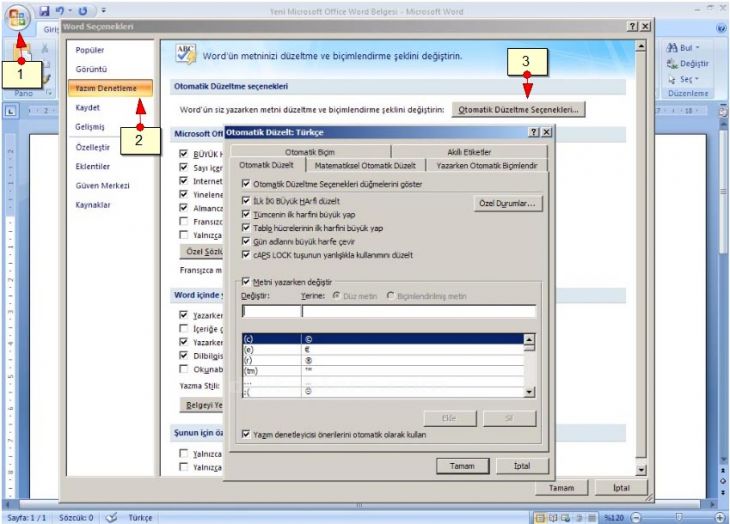730x524 pixels.
Task: Click the %120 zoom level
Action: (x=614, y=517)
